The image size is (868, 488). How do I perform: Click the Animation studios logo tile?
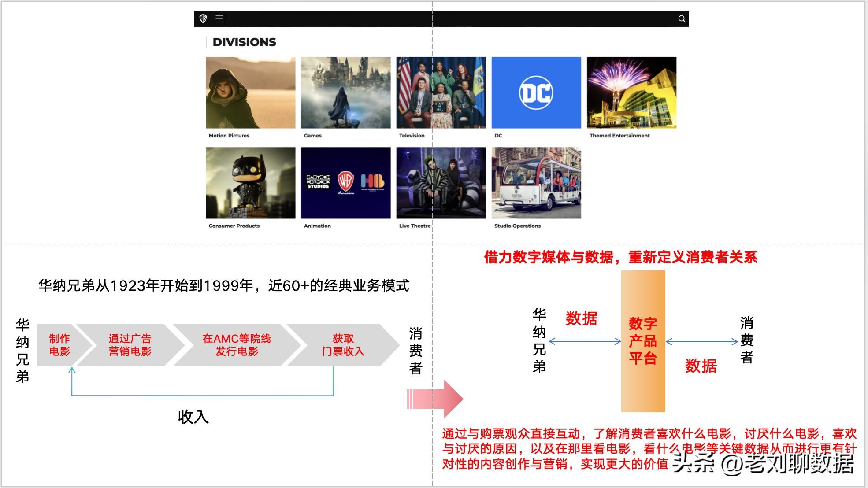345,183
